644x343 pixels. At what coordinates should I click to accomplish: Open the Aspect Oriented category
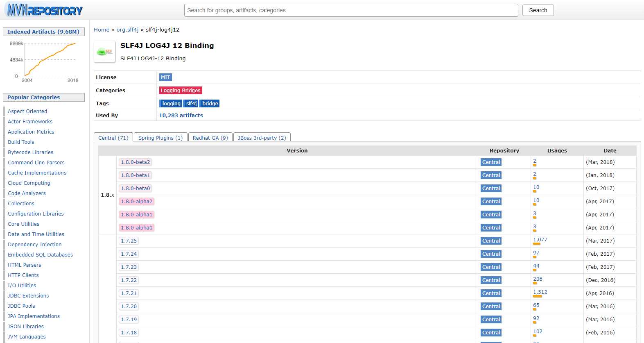(x=27, y=111)
